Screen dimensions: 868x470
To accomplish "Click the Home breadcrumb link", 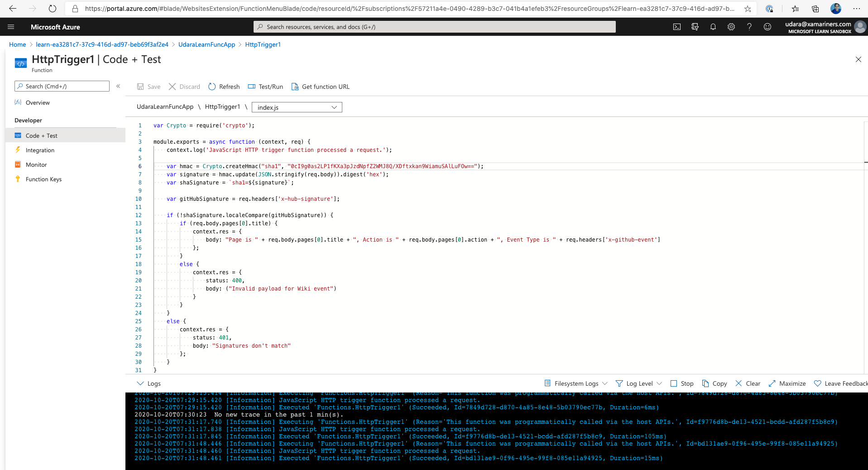I will (x=18, y=44).
